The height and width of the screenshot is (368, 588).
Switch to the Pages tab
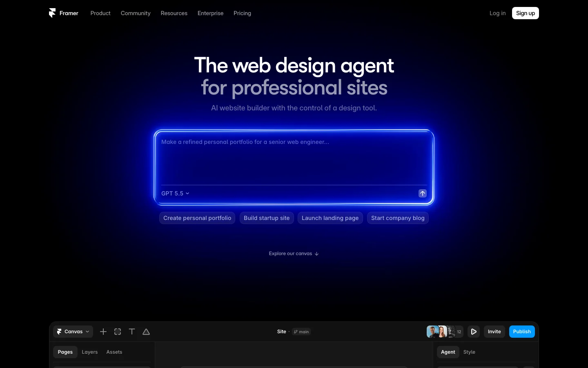click(65, 352)
